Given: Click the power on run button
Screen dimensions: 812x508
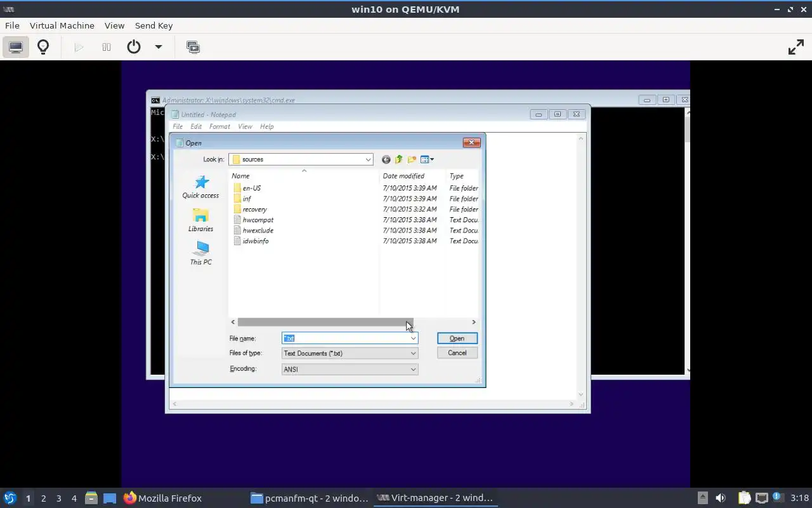Looking at the screenshot, I should point(79,47).
